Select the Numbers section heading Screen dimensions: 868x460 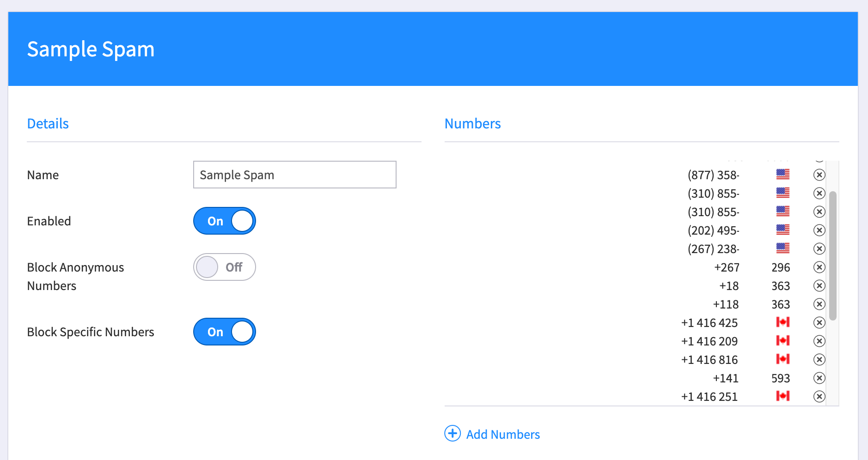click(x=472, y=123)
